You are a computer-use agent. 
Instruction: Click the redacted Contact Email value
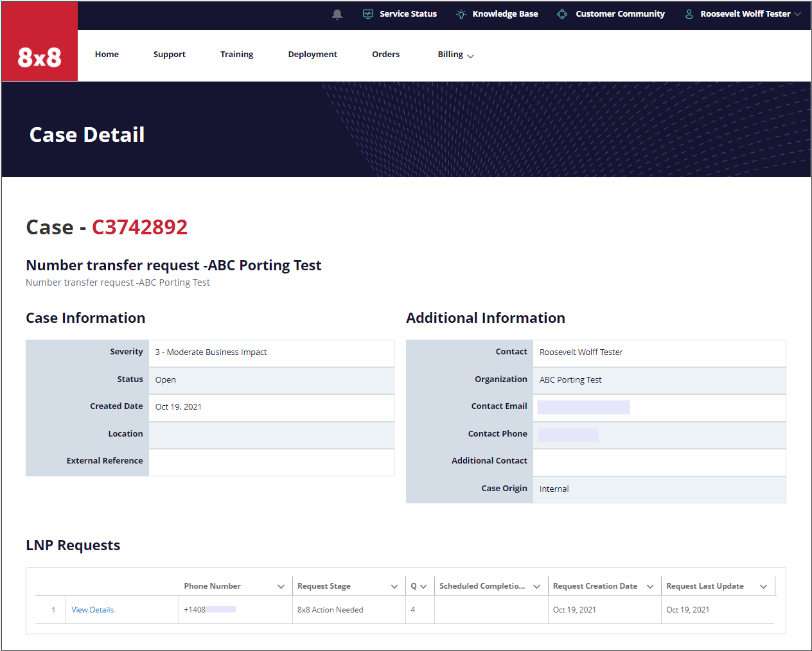pyautogui.click(x=583, y=407)
